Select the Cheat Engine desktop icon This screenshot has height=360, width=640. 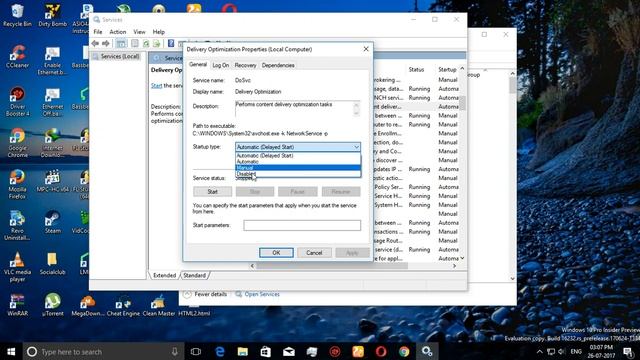pyautogui.click(x=123, y=306)
